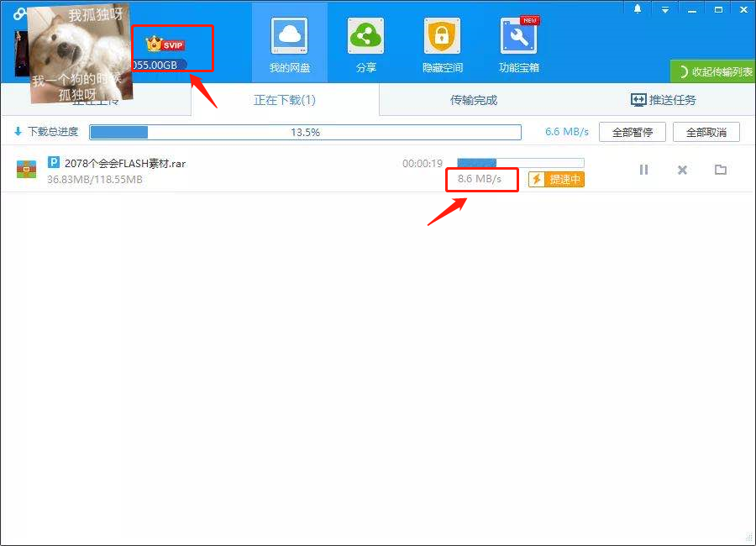Open the 推送任务 push tasks tab

(x=664, y=100)
